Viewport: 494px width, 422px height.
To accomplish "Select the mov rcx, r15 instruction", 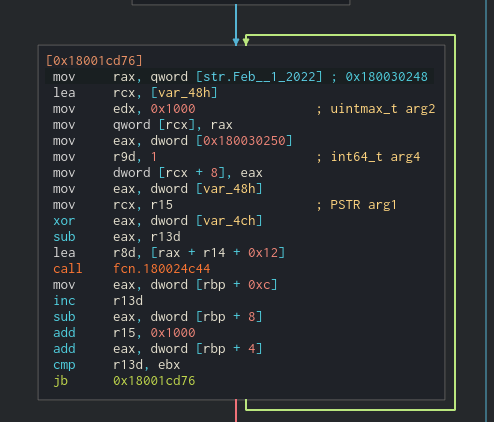I will tap(113, 205).
